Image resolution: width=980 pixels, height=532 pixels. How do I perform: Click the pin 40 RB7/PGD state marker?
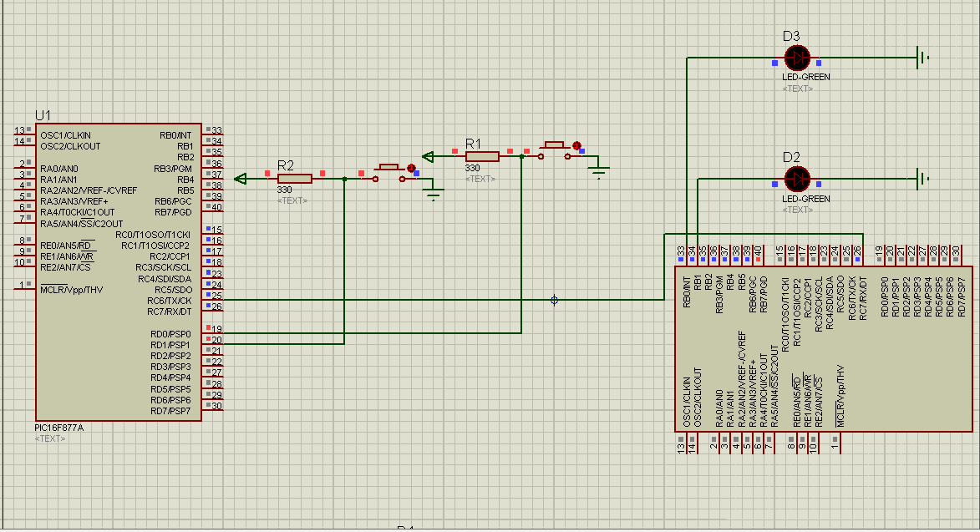tap(208, 206)
